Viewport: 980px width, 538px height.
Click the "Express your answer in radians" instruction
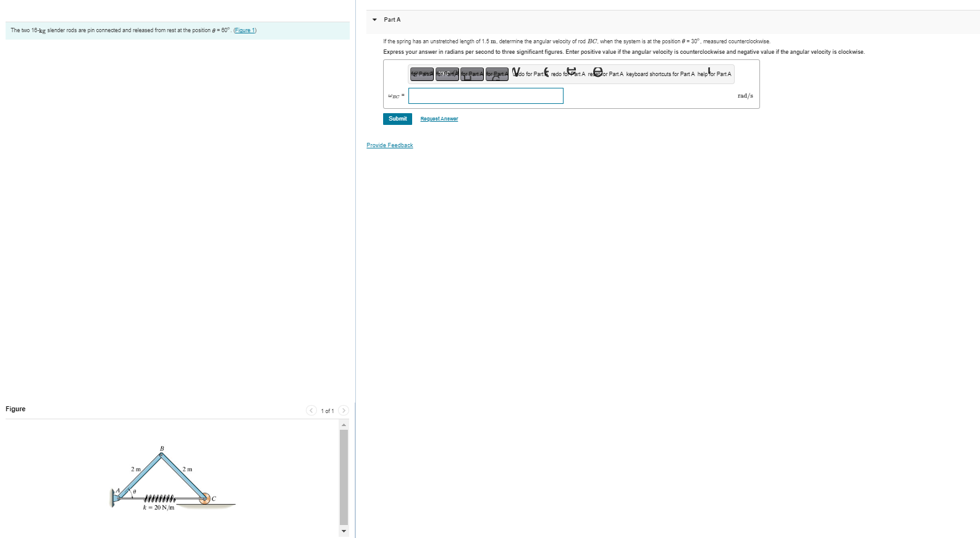(x=624, y=52)
